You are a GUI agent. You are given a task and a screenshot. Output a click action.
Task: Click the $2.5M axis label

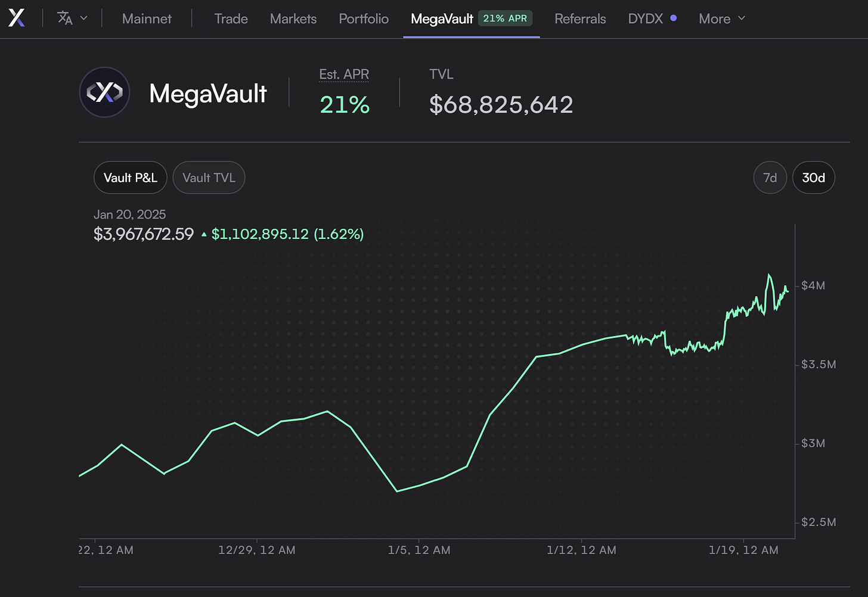point(819,522)
